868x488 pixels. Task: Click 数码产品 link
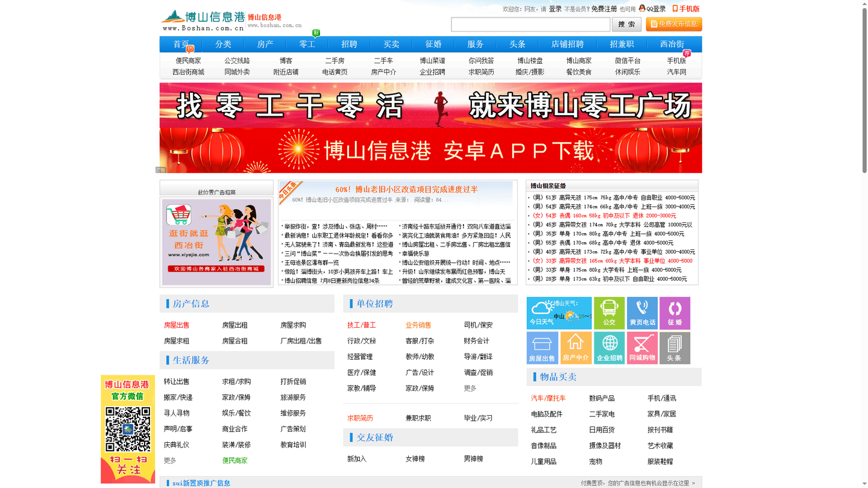(x=602, y=398)
